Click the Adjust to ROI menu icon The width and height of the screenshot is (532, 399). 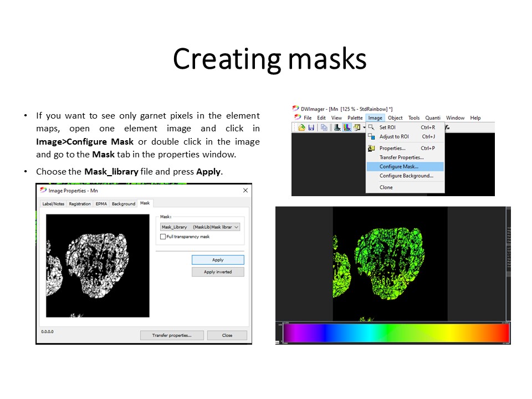click(371, 136)
